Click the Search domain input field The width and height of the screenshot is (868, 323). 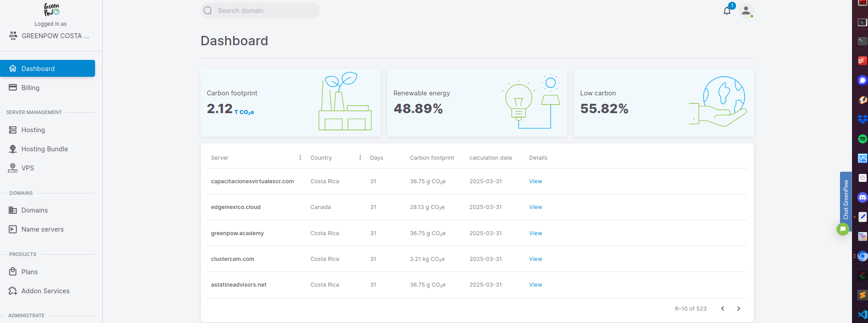265,11
